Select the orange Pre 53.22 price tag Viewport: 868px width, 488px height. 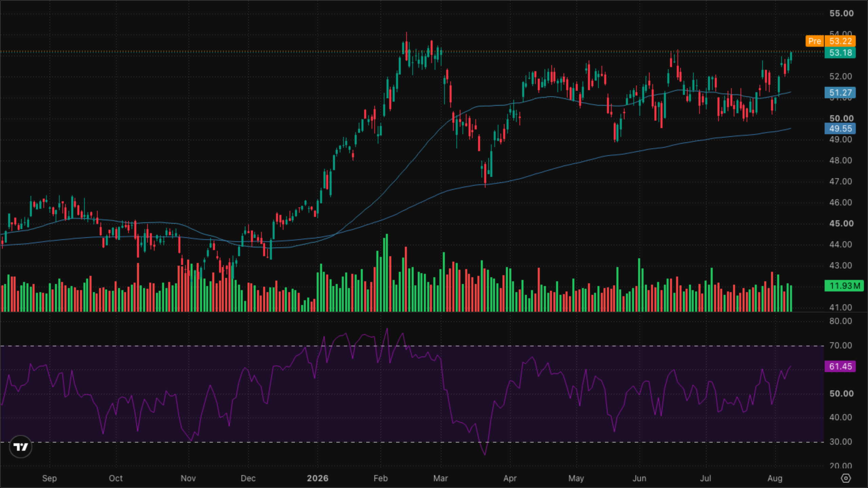[831, 41]
